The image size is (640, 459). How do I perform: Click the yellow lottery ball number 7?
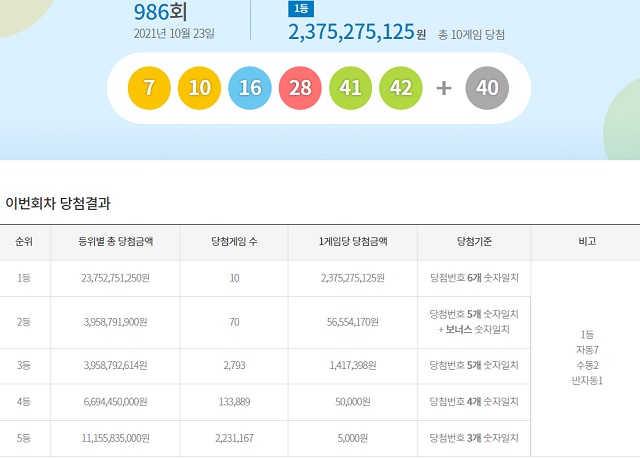149,88
